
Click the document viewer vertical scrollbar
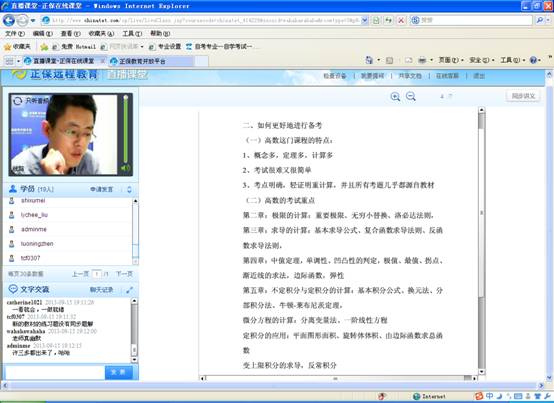481,241
